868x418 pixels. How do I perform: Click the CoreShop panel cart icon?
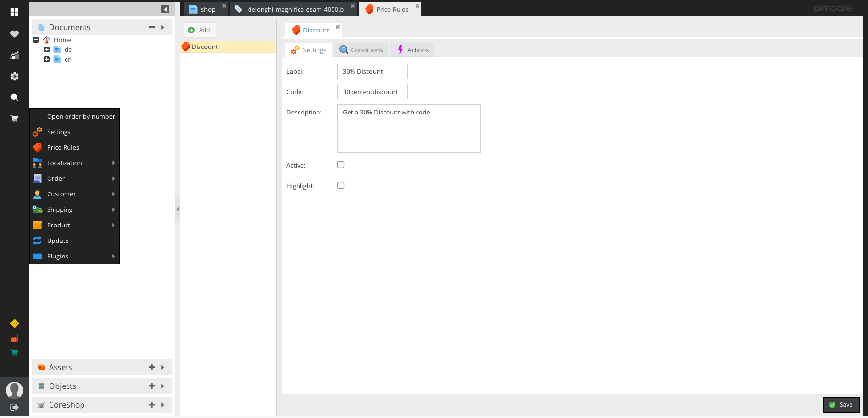point(41,405)
